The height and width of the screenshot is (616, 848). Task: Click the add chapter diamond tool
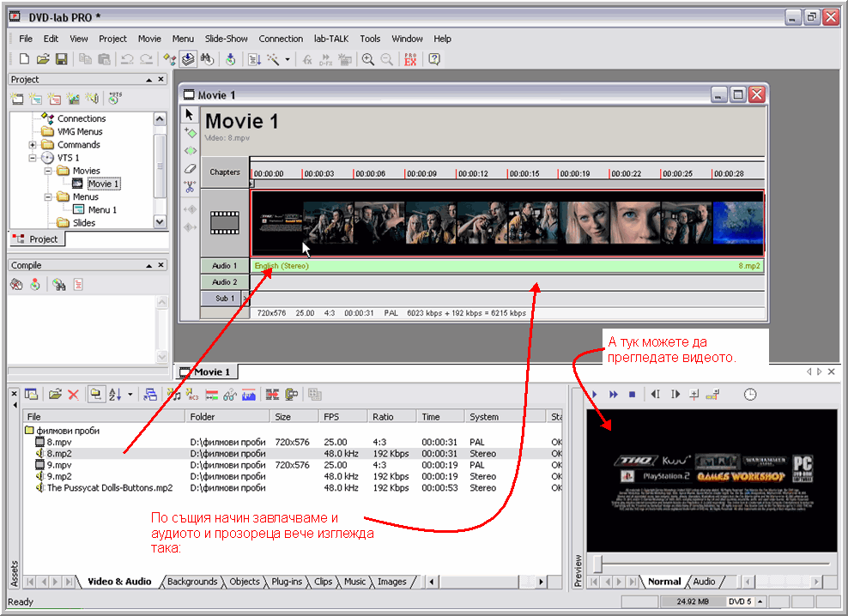(x=190, y=132)
